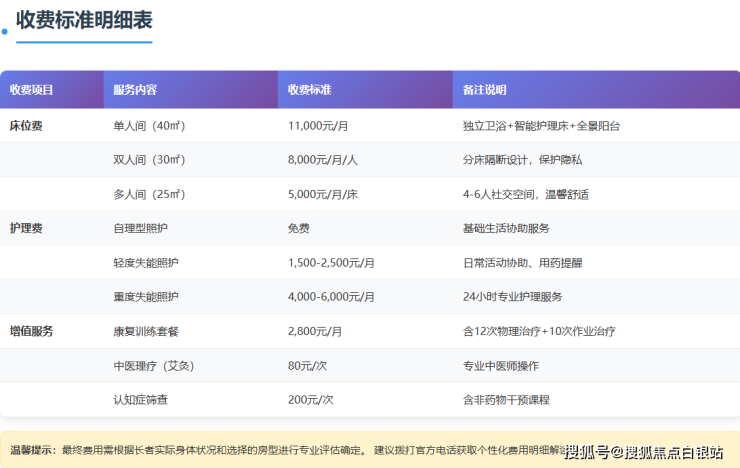Select the 服务内容 column header

(135, 90)
